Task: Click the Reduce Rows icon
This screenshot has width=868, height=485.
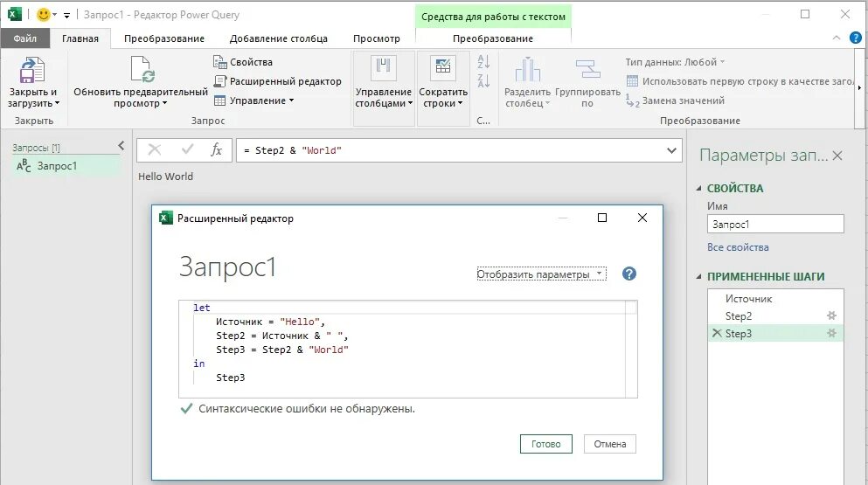Action: 443,67
